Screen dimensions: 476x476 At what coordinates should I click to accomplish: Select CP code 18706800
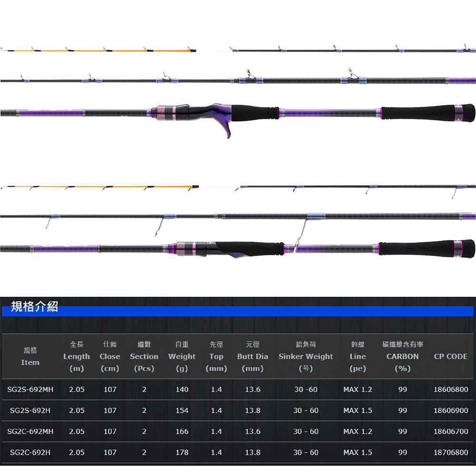tap(451, 452)
